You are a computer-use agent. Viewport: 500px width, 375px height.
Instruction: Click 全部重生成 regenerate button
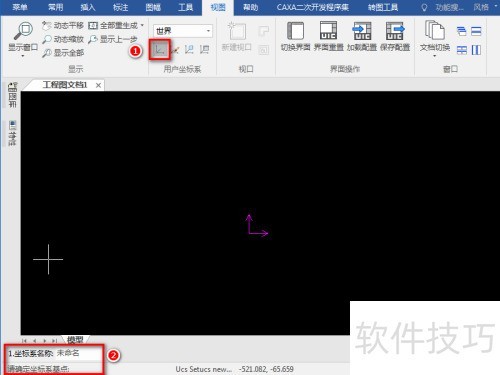click(x=113, y=26)
